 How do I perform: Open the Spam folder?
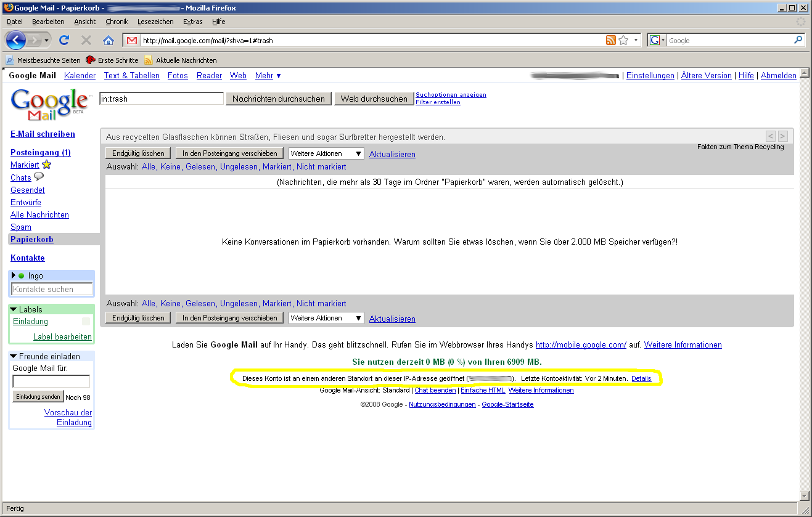(21, 227)
